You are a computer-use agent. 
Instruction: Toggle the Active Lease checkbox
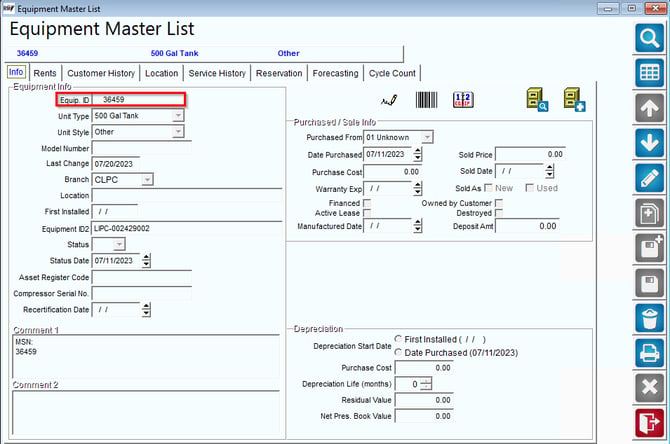367,213
